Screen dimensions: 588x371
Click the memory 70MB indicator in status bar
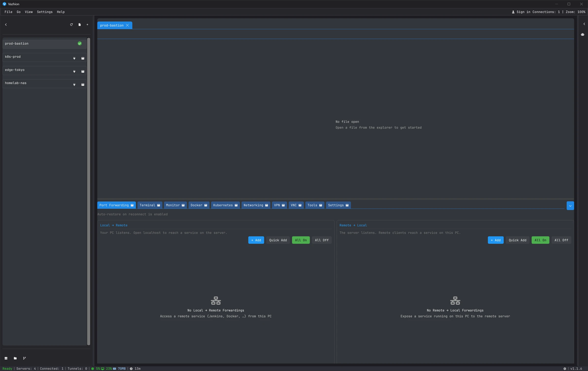[x=119, y=369]
